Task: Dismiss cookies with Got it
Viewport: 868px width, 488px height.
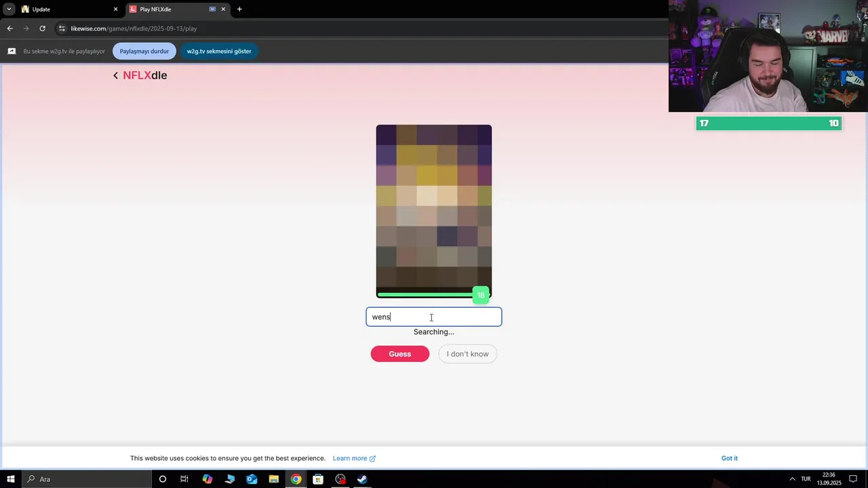Action: (x=730, y=458)
